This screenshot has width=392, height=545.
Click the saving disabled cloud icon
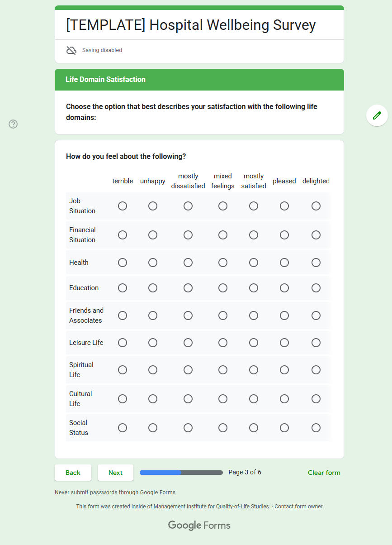click(x=71, y=50)
